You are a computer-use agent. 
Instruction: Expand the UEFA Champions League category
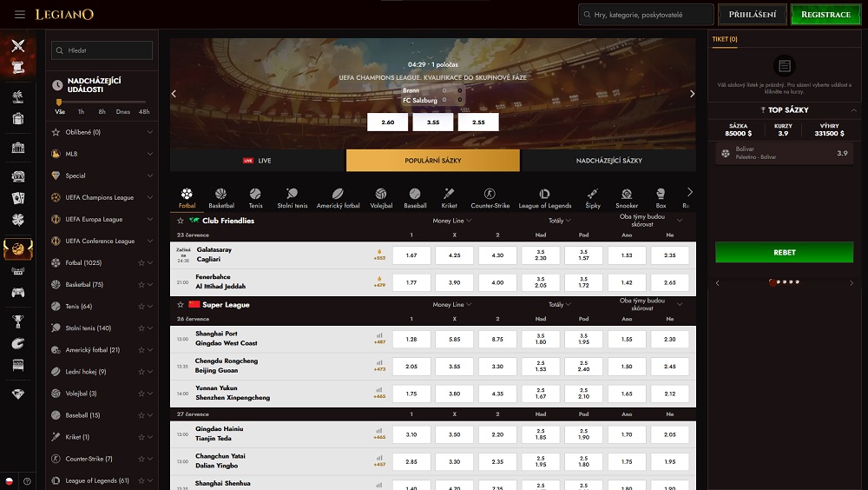150,198
